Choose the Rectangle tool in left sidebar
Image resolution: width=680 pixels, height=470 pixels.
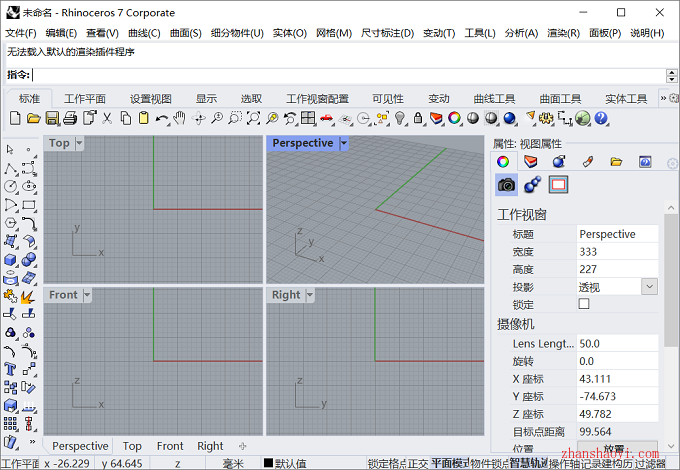(x=29, y=205)
